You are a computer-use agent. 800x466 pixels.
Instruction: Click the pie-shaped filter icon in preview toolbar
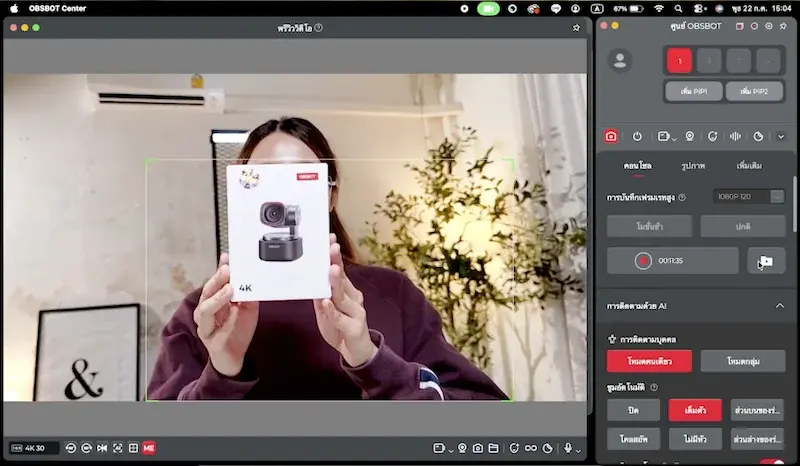tap(547, 448)
